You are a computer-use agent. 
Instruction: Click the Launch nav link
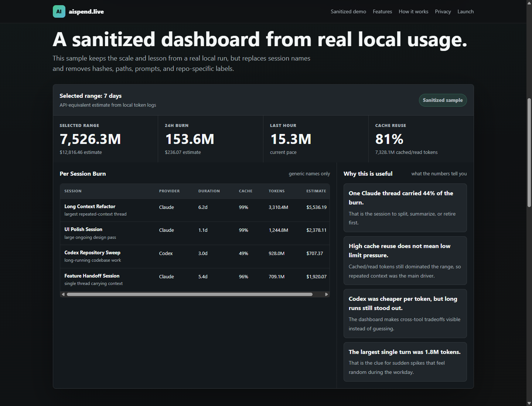click(x=465, y=11)
